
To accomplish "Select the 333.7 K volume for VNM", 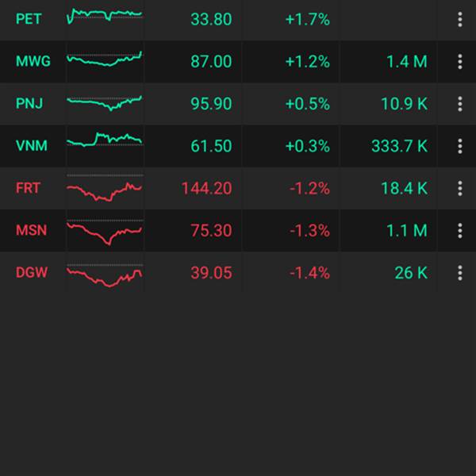I will pos(399,146).
